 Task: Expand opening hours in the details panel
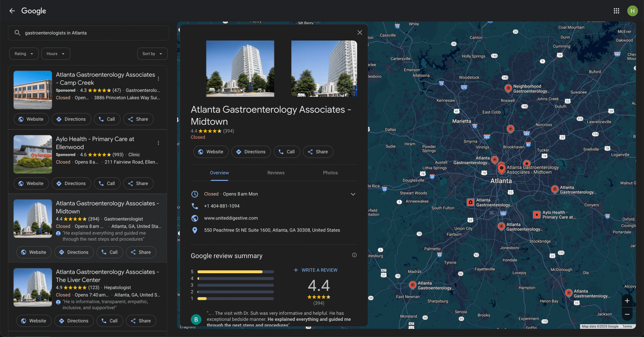(353, 194)
